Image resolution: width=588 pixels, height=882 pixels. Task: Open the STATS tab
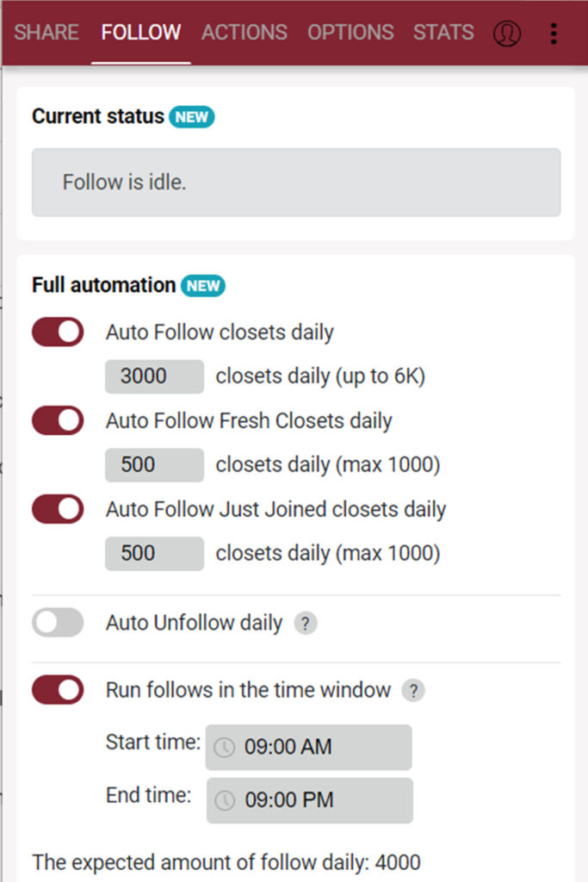click(443, 32)
